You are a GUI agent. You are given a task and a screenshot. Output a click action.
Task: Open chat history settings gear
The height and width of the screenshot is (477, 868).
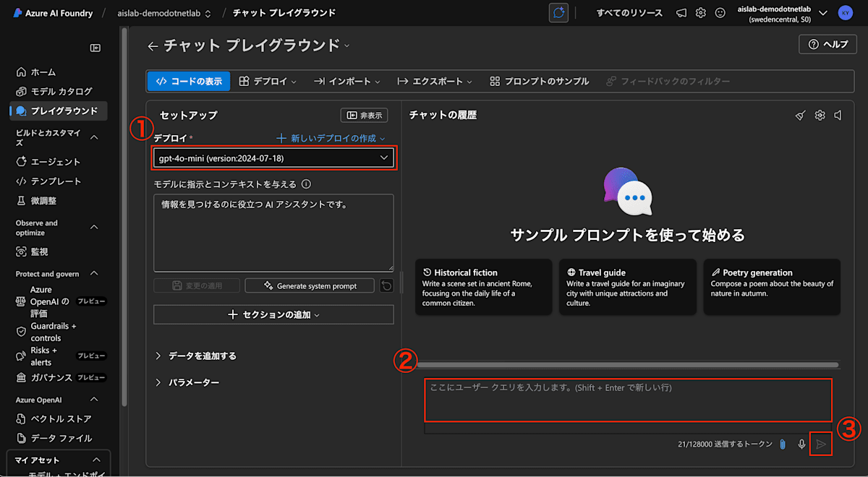[820, 115]
